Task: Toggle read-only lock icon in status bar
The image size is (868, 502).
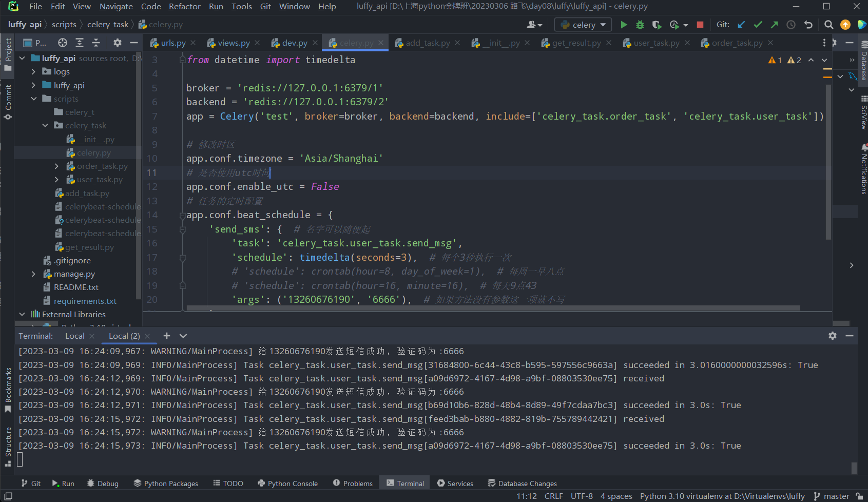Action: click(x=860, y=496)
